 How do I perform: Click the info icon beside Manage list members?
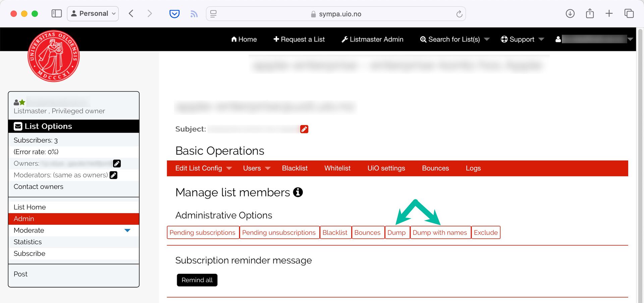pyautogui.click(x=298, y=192)
